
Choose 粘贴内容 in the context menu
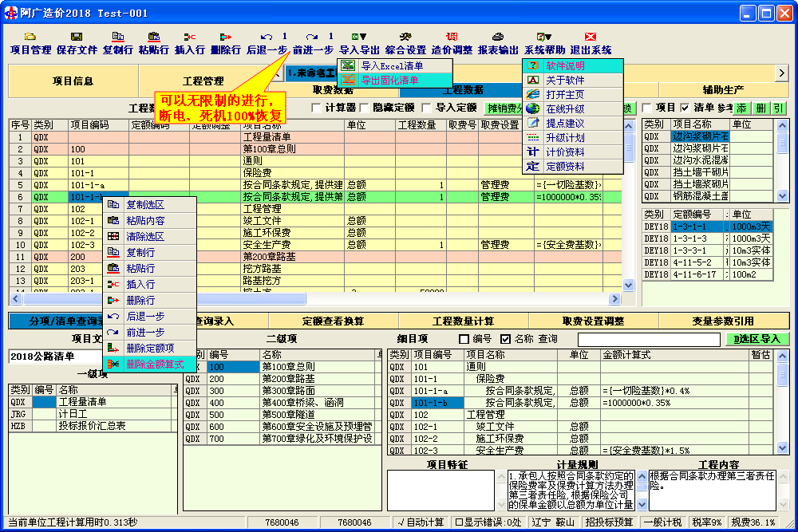[150, 221]
